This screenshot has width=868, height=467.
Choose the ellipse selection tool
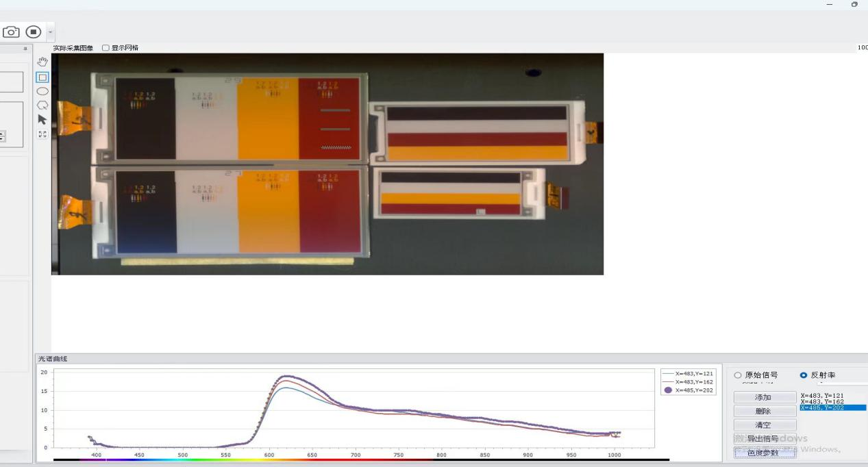(42, 91)
